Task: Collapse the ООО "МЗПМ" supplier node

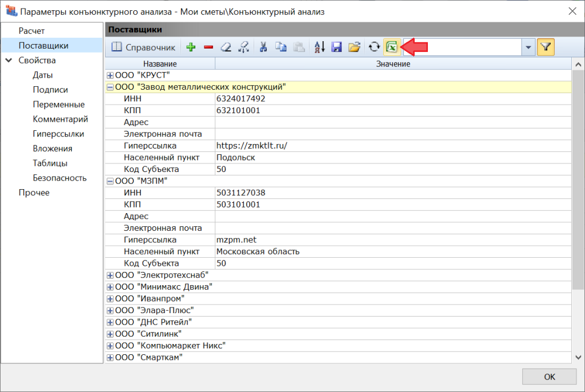Action: tap(110, 181)
